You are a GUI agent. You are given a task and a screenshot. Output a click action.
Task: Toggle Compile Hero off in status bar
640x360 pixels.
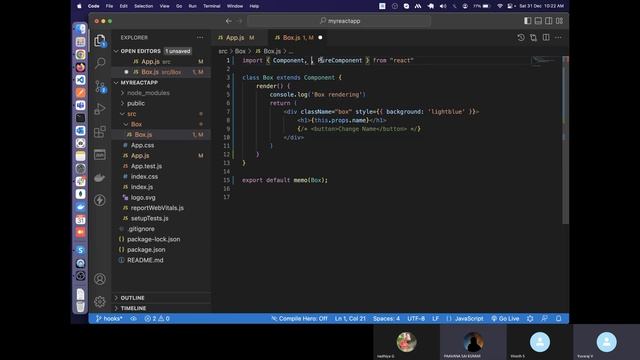pos(300,318)
